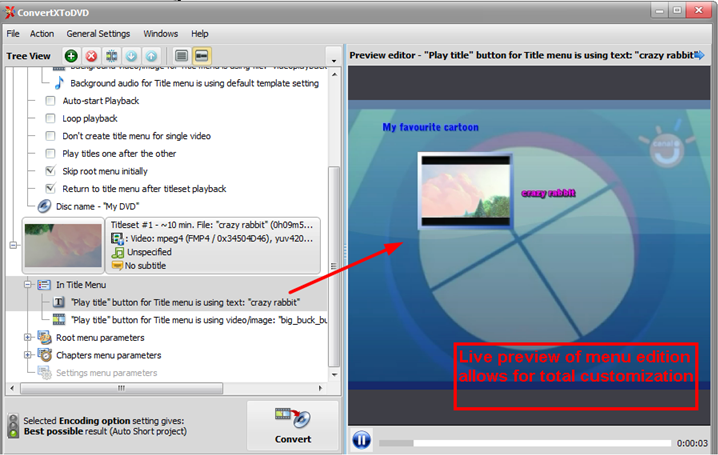This screenshot has width=718, height=455.
Task: Click the In Title Menu list icon
Action: tap(44, 285)
